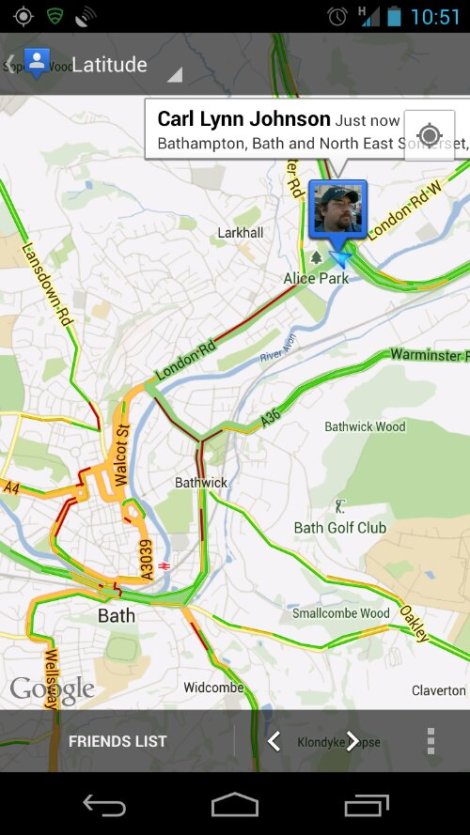Tap the blue location arrow on map
Screen dimensions: 470x835
[340, 259]
